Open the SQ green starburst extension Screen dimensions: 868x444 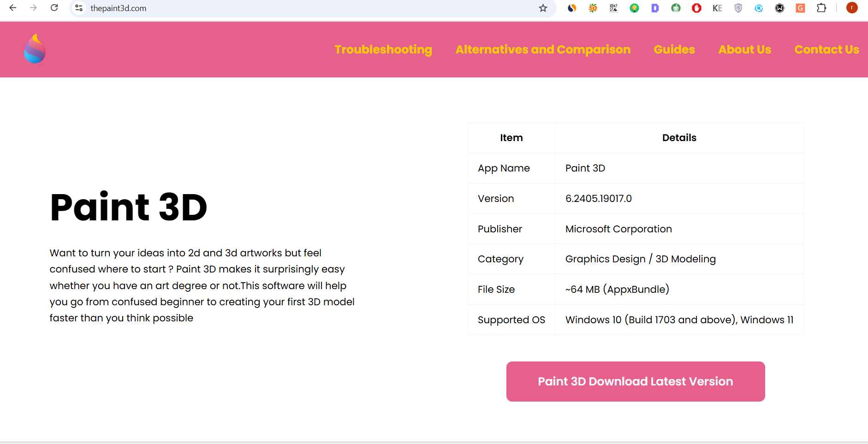pyautogui.click(x=593, y=8)
